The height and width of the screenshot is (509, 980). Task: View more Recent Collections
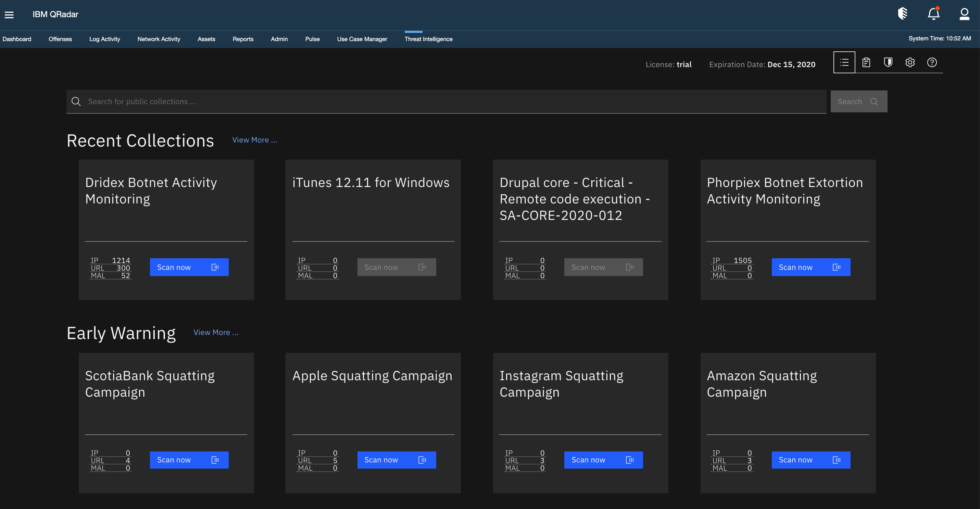tap(254, 140)
